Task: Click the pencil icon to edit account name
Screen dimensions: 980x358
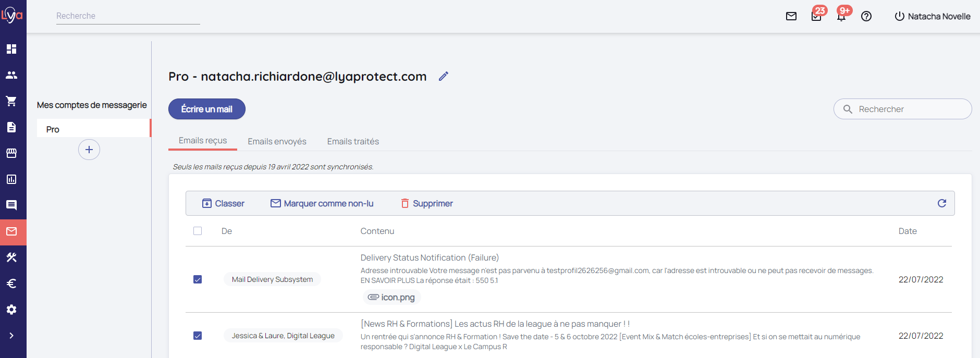Action: [444, 77]
